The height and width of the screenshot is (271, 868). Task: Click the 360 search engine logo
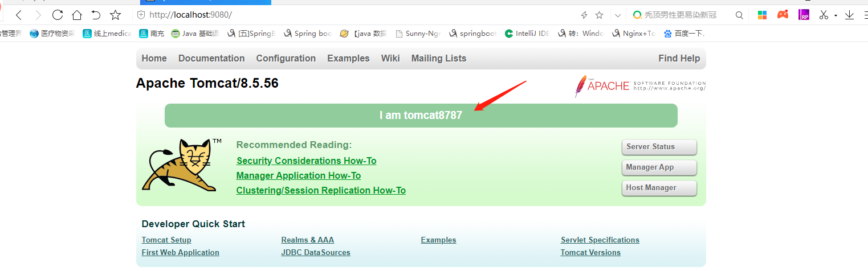click(637, 15)
